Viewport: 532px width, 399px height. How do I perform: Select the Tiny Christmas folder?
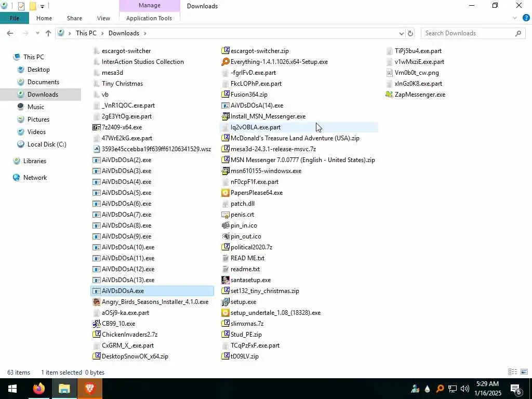[122, 84]
